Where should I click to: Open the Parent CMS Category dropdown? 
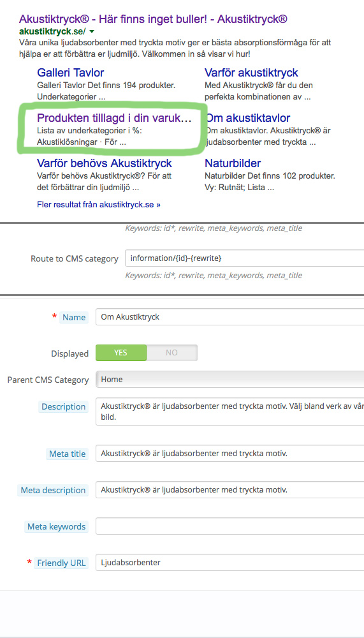click(229, 379)
